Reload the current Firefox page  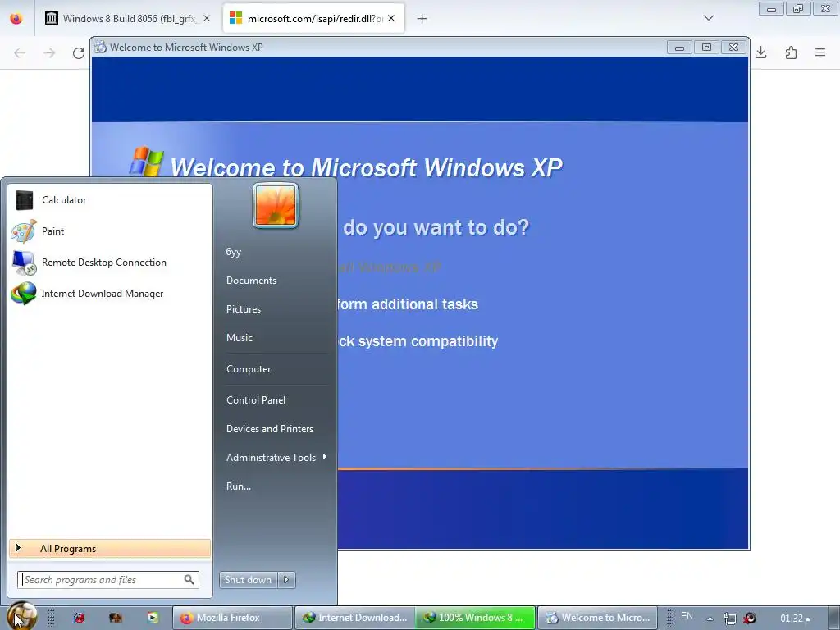tap(79, 52)
